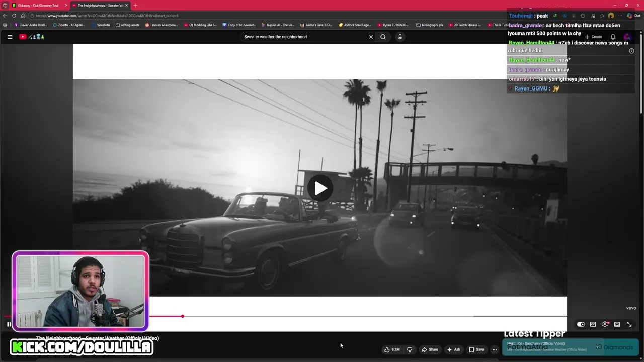Open the Baldur's Gate 3 bookmark
Screen dimensions: 644x362
(316, 25)
